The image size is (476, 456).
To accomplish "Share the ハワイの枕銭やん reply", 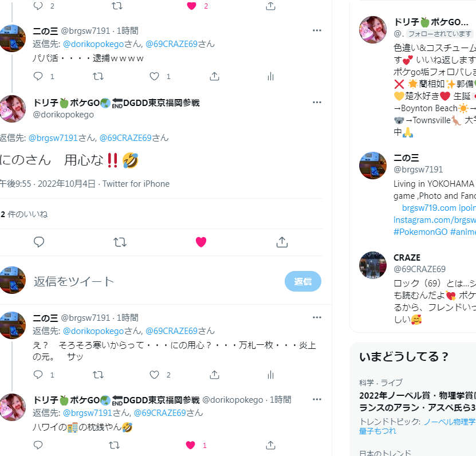I will (x=270, y=445).
